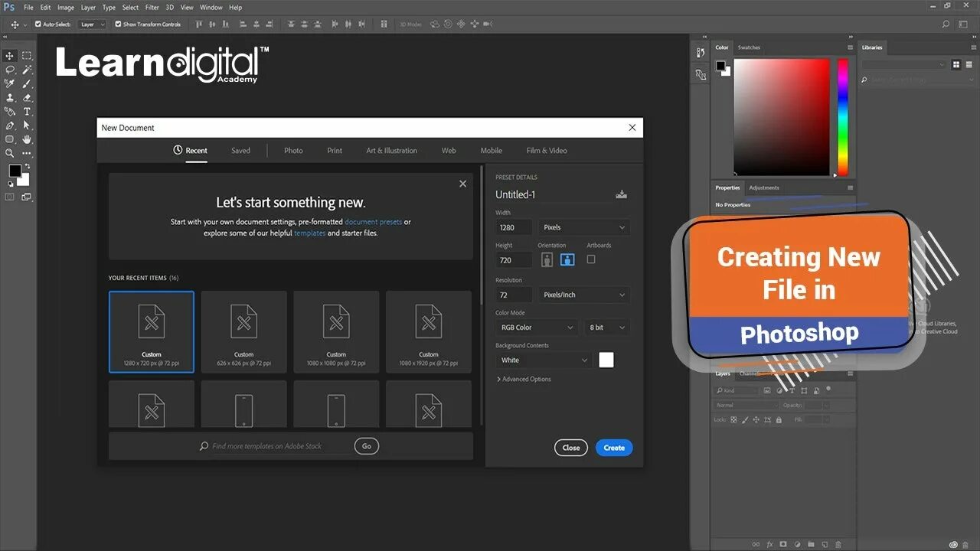
Task: Select the Move tool in the toolbox
Action: (10, 56)
